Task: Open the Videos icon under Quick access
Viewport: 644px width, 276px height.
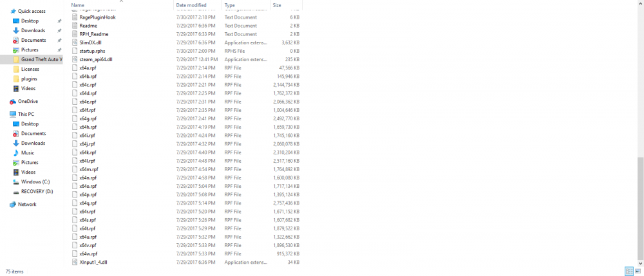Action: 16,88
